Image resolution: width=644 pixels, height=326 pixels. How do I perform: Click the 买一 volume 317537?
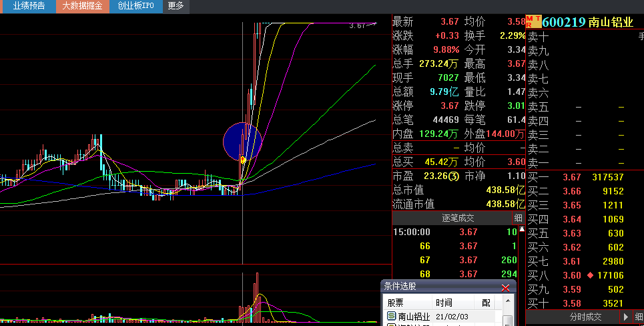[x=608, y=177]
